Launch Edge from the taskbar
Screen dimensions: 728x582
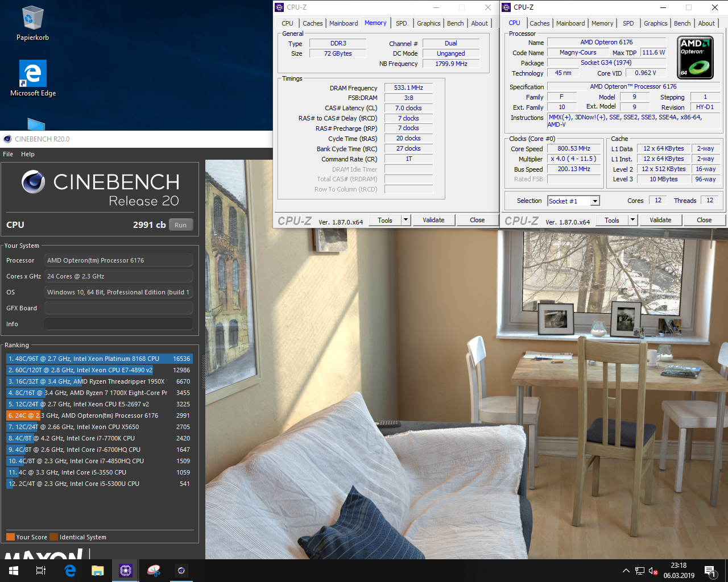pyautogui.click(x=70, y=571)
